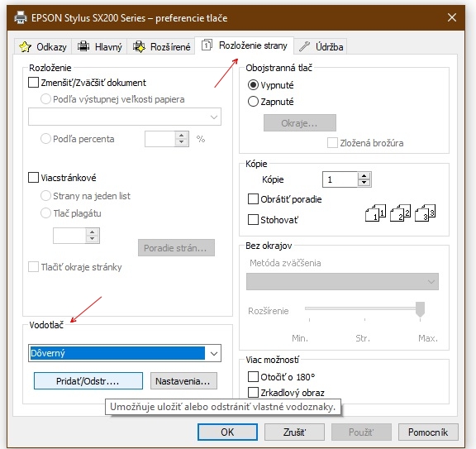The image size is (476, 449).
Task: Click the multi-page count input field
Action: point(69,236)
